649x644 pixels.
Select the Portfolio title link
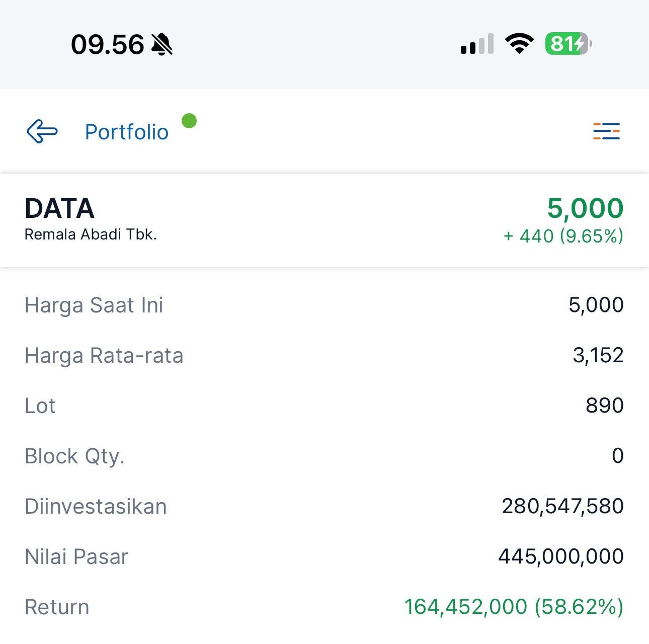point(127,132)
